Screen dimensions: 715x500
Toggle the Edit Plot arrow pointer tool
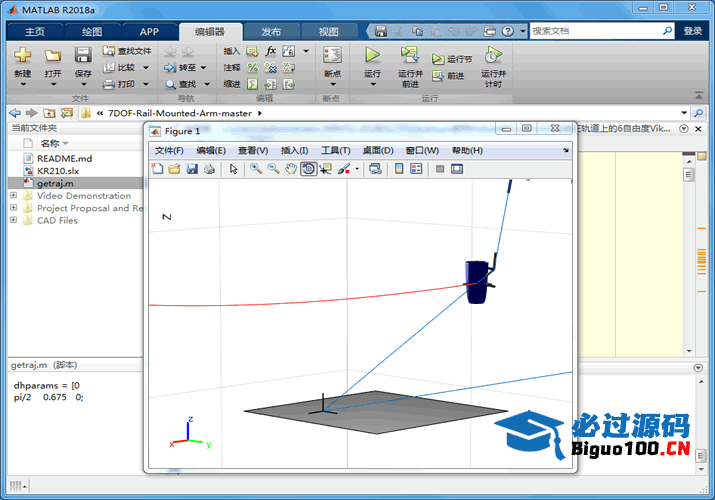tap(233, 169)
